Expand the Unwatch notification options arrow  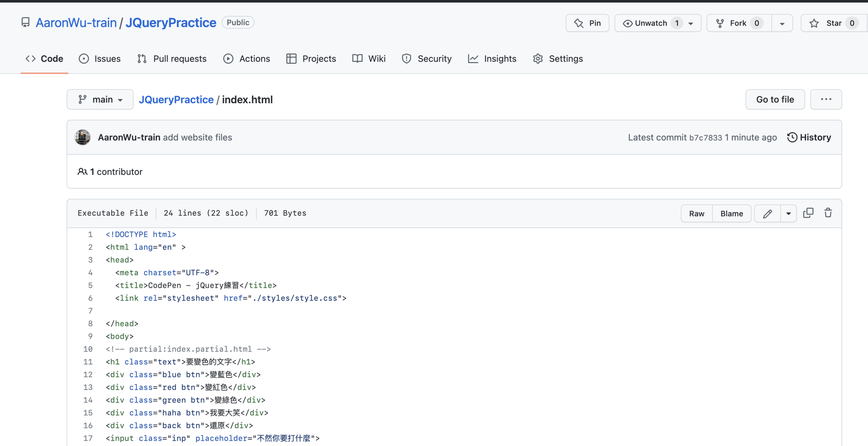(x=691, y=23)
